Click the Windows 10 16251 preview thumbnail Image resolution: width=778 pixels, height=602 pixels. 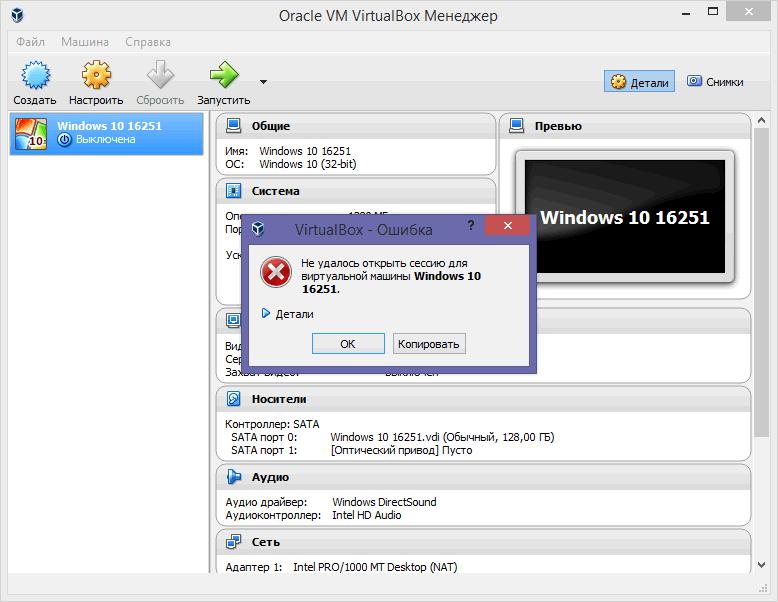click(625, 216)
